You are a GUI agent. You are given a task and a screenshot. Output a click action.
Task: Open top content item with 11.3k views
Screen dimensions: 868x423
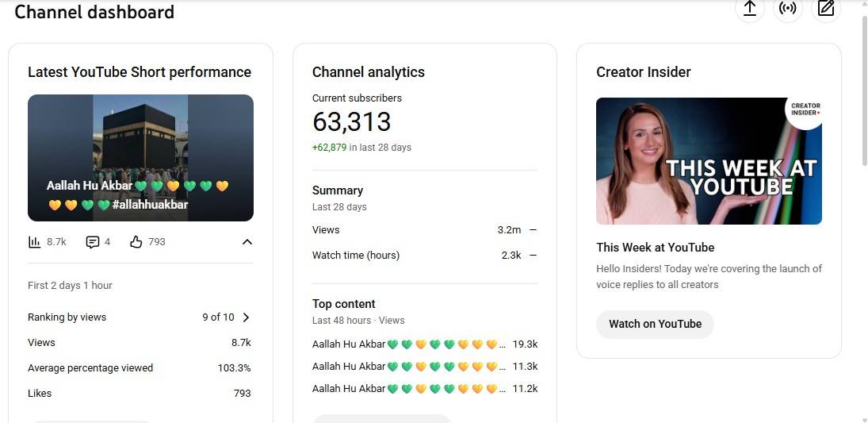click(x=424, y=367)
